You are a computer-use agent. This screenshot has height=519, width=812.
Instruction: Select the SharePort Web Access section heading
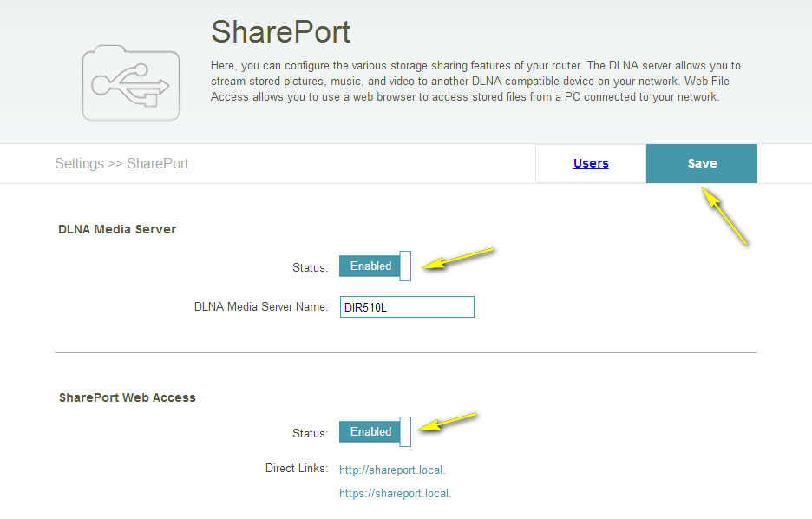point(128,397)
